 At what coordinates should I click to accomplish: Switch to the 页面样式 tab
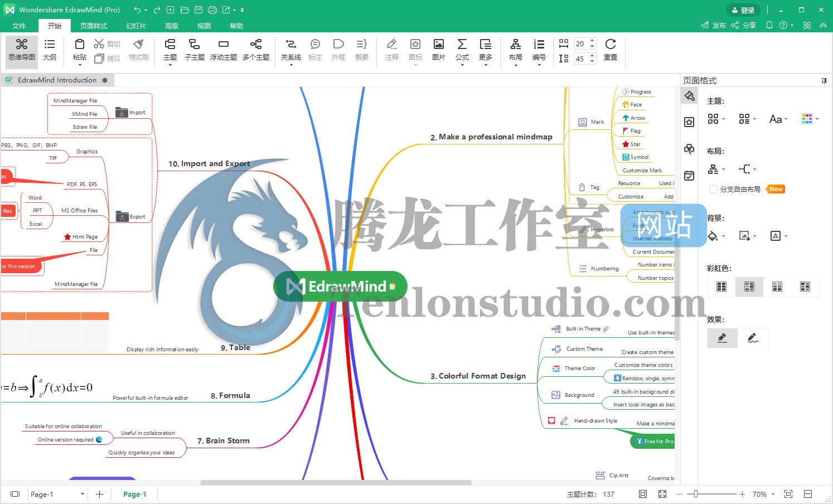(x=94, y=26)
